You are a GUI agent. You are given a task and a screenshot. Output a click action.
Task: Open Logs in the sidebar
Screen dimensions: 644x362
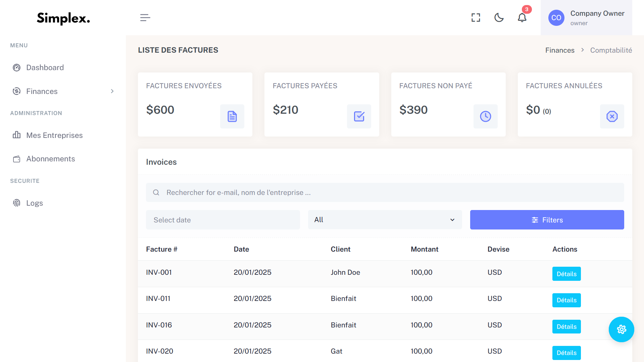[x=35, y=203]
